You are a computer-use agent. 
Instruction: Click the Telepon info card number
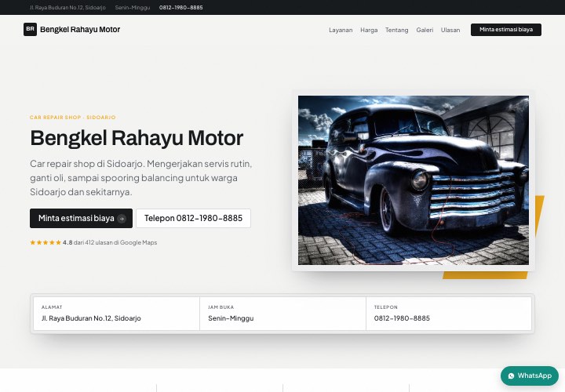(402, 318)
